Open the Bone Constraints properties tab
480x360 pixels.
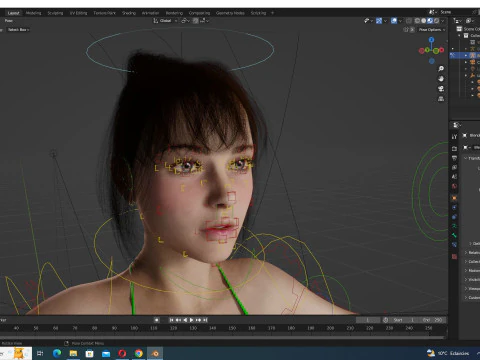pos(454,245)
